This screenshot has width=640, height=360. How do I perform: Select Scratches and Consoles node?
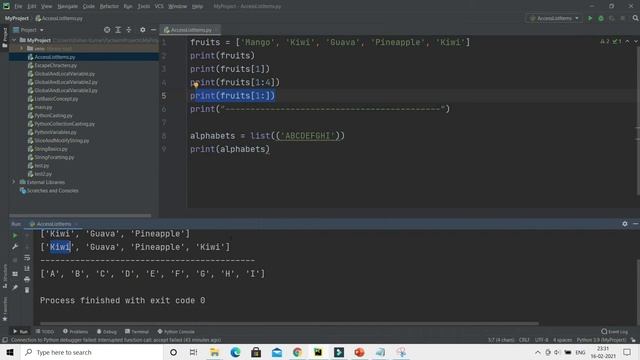(53, 191)
